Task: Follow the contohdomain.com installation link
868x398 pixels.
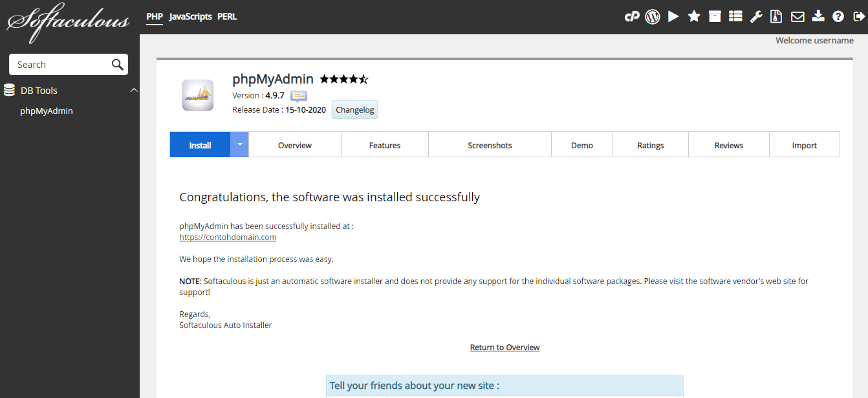Action: (x=228, y=237)
